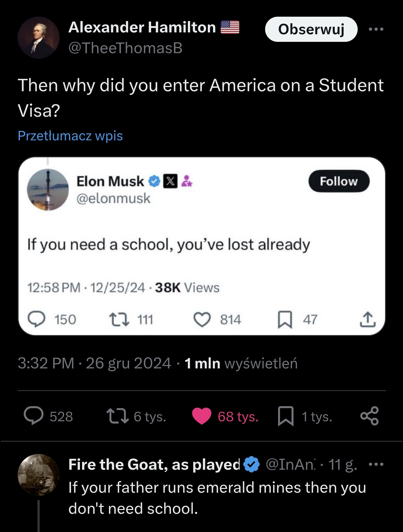This screenshot has height=532, width=403.
Task: Open more options on Fire the Goat reply
Action: pyautogui.click(x=376, y=464)
